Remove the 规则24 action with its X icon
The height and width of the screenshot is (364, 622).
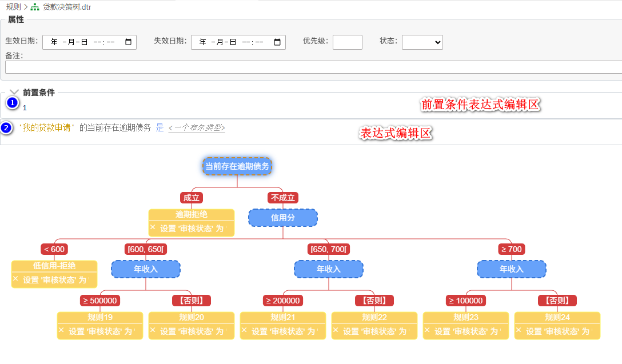(519, 330)
